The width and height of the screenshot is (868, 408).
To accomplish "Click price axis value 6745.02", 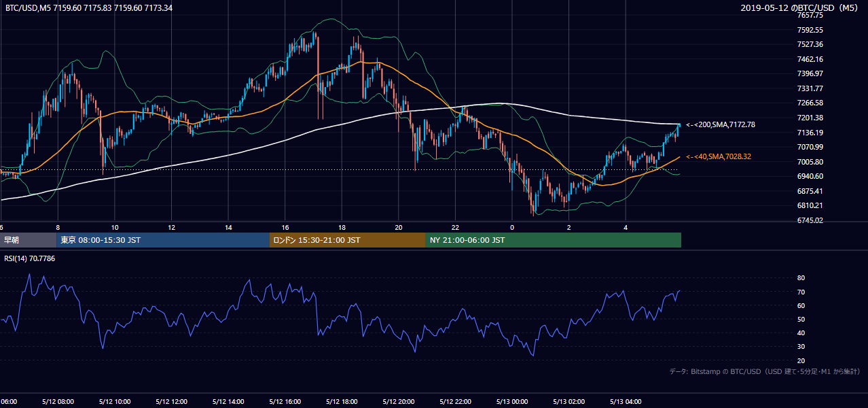I will click(810, 220).
